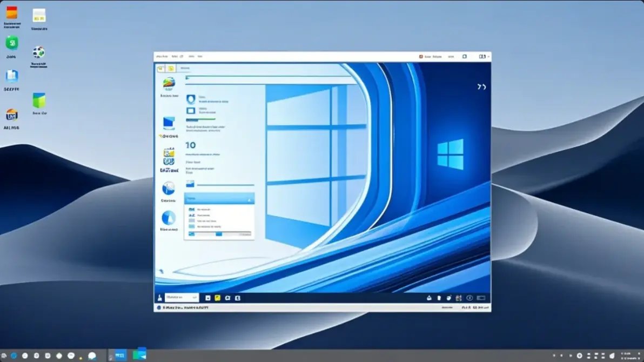644x362 pixels.
Task: Click the blue circle icon on the host taskbar
Action: (14, 356)
